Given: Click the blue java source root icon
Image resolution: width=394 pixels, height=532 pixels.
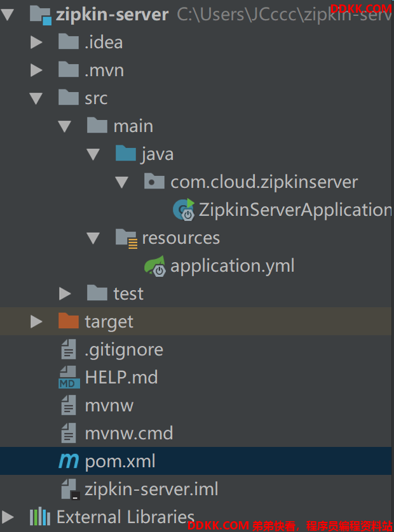Looking at the screenshot, I should 126,154.
